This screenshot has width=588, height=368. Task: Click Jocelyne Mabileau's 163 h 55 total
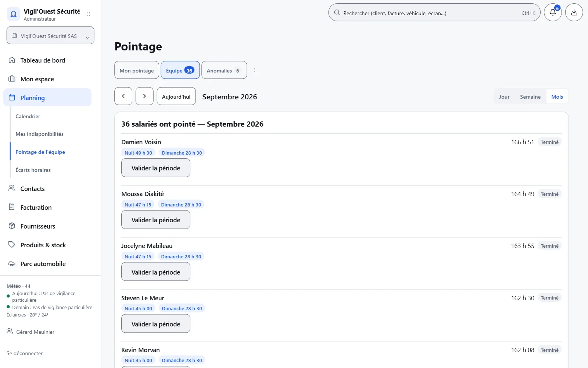click(523, 246)
